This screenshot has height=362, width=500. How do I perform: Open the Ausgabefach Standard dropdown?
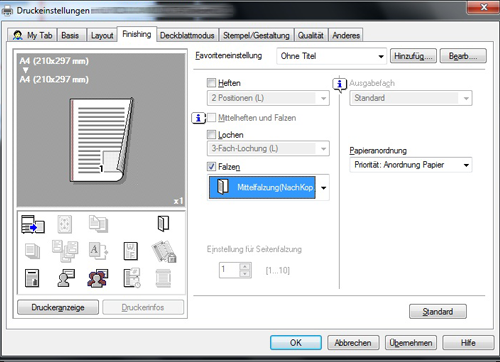pos(411,98)
